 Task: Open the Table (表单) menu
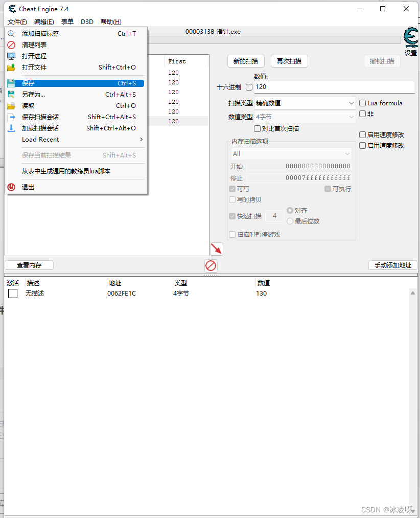(67, 22)
